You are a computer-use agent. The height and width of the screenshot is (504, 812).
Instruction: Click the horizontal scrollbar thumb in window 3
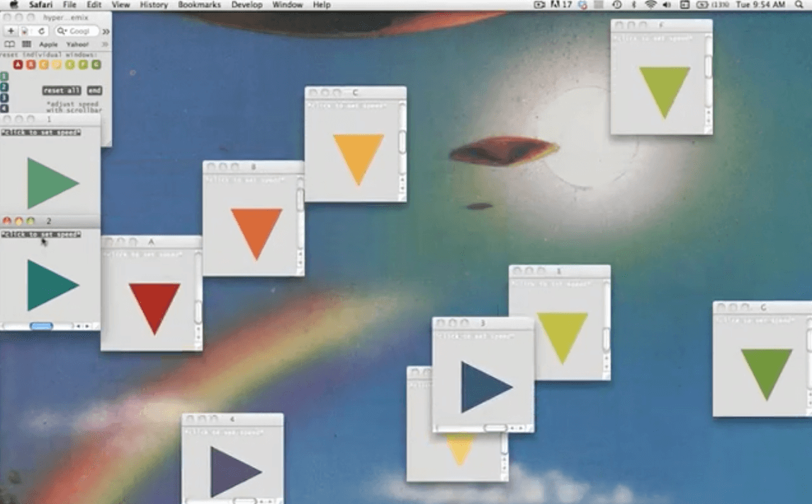click(x=495, y=428)
